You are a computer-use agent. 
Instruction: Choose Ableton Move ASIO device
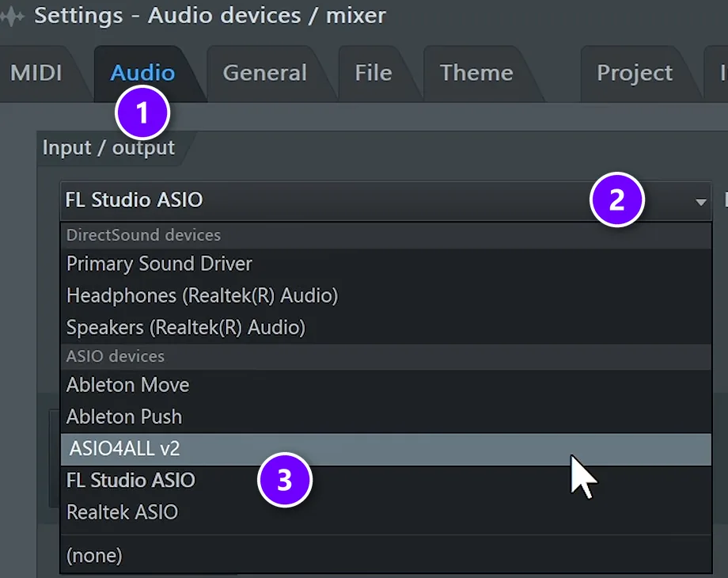[386, 385]
